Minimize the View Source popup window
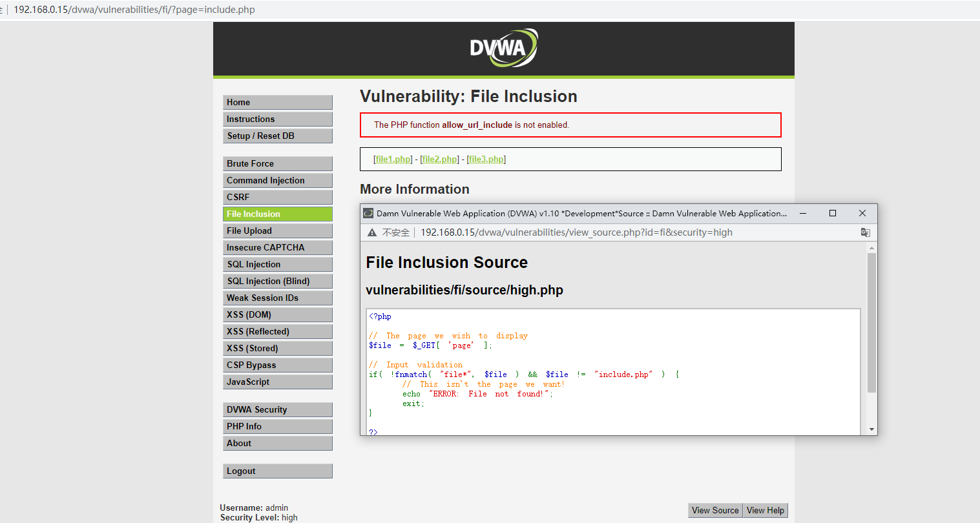The width and height of the screenshot is (980, 523). (x=803, y=213)
